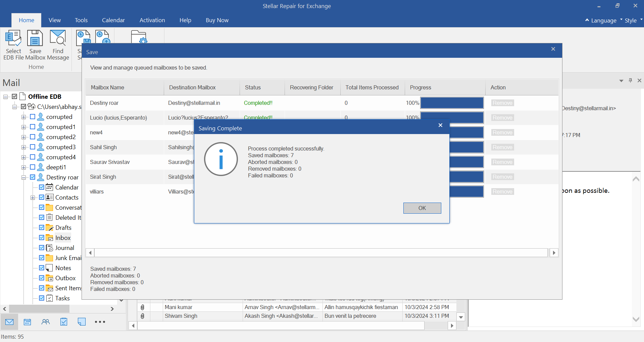Open the Language dropdown
644x342 pixels.
[603, 20]
